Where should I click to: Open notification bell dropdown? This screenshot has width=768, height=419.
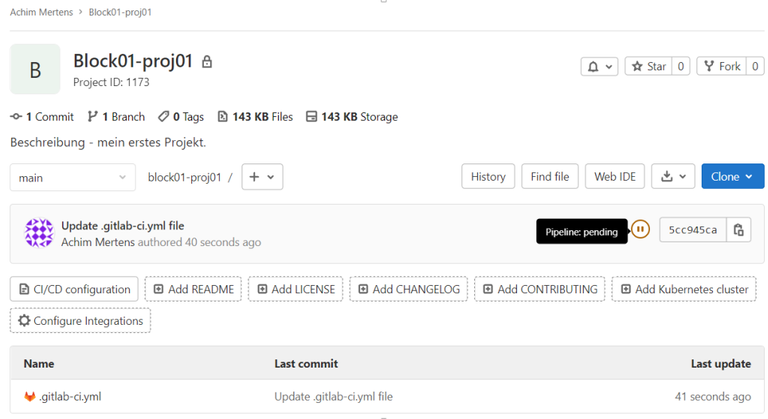pos(600,67)
